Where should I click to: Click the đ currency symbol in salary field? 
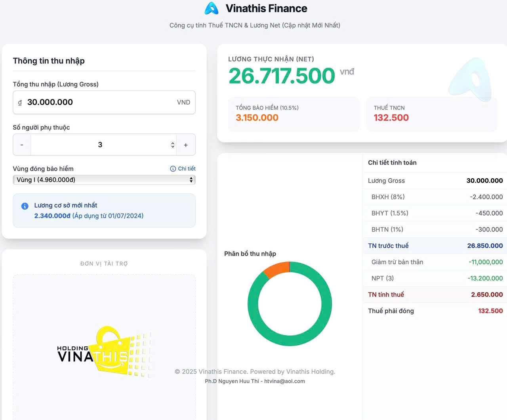pyautogui.click(x=20, y=102)
